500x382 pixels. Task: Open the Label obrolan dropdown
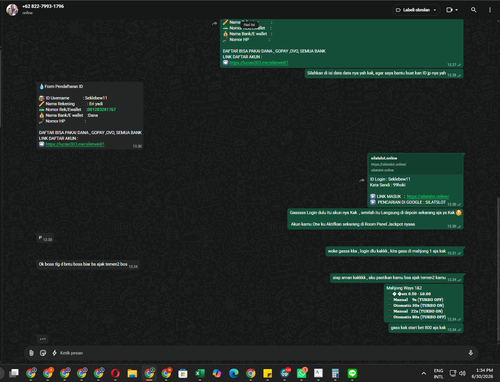(416, 10)
